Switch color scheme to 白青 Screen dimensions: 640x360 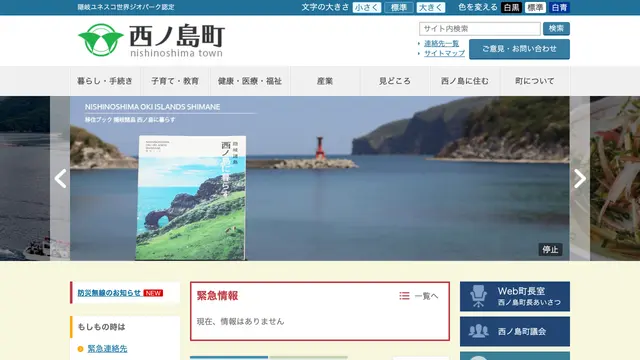[x=559, y=7]
